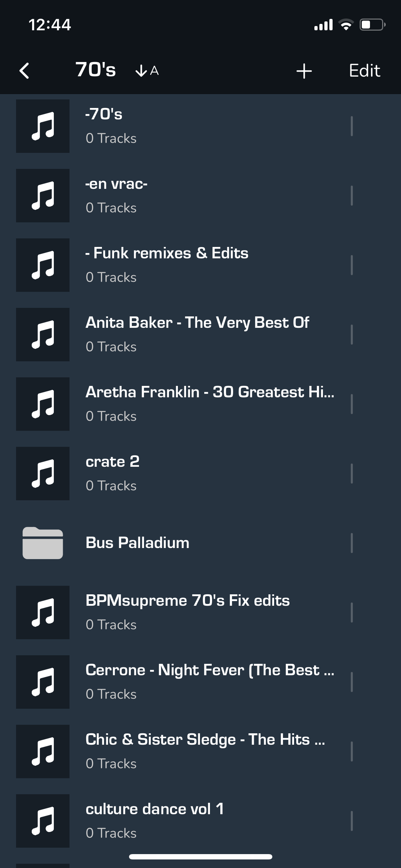Open the Bus Palladium folder icon

pos(43,543)
